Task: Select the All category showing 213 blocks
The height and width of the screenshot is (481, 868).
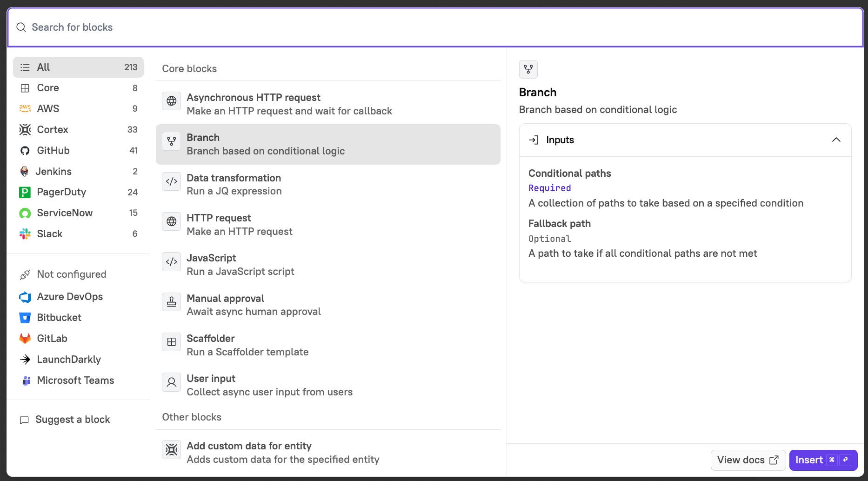Action: [x=78, y=67]
